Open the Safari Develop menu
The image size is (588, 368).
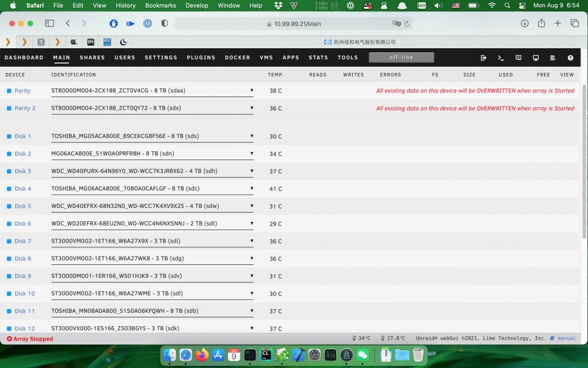(x=197, y=5)
